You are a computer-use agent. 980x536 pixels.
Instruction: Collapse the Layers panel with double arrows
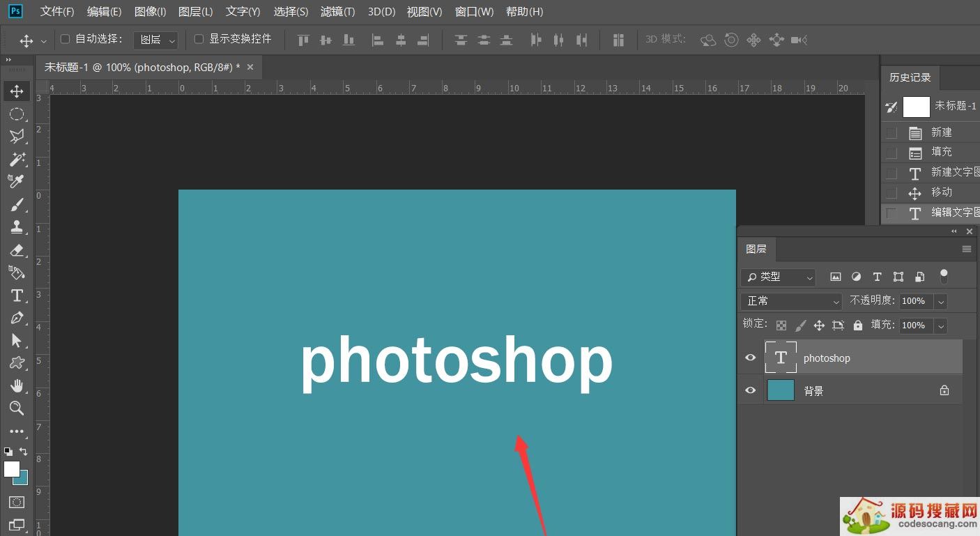click(x=954, y=231)
